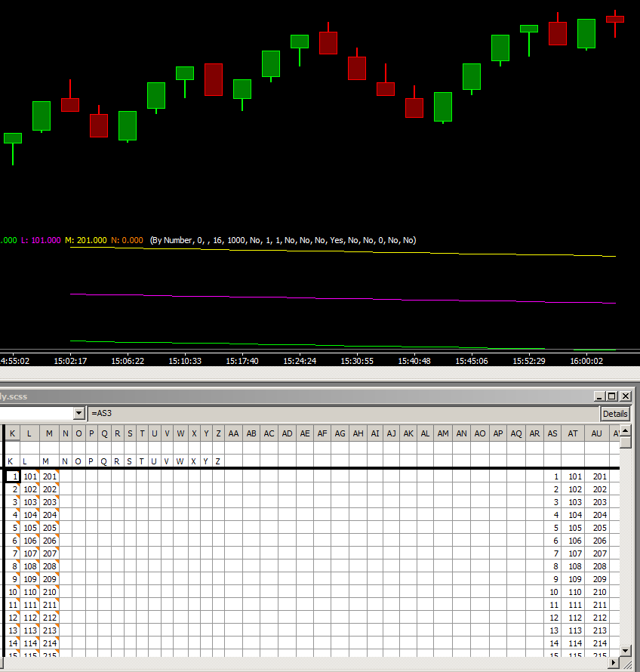Image resolution: width=640 pixels, height=672 pixels.
Task: Select column header AF
Action: click(x=322, y=433)
